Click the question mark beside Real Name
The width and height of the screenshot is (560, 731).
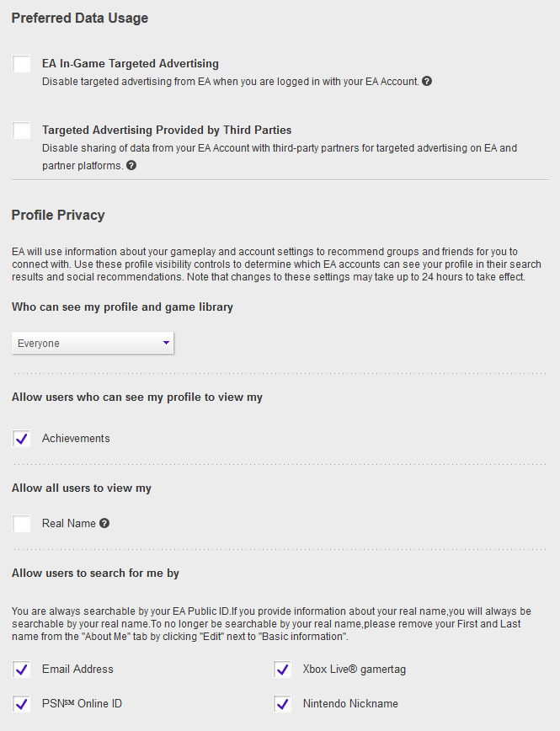pos(104,524)
